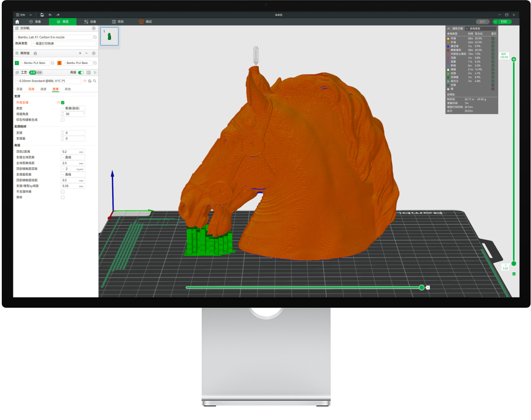
Task: Click the 切片 slice button
Action: [482, 21]
